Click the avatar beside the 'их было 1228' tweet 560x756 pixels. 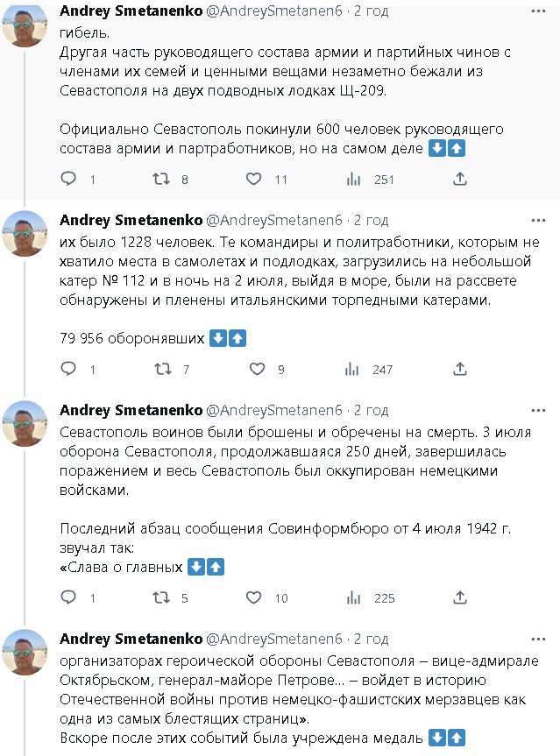pyautogui.click(x=25, y=234)
